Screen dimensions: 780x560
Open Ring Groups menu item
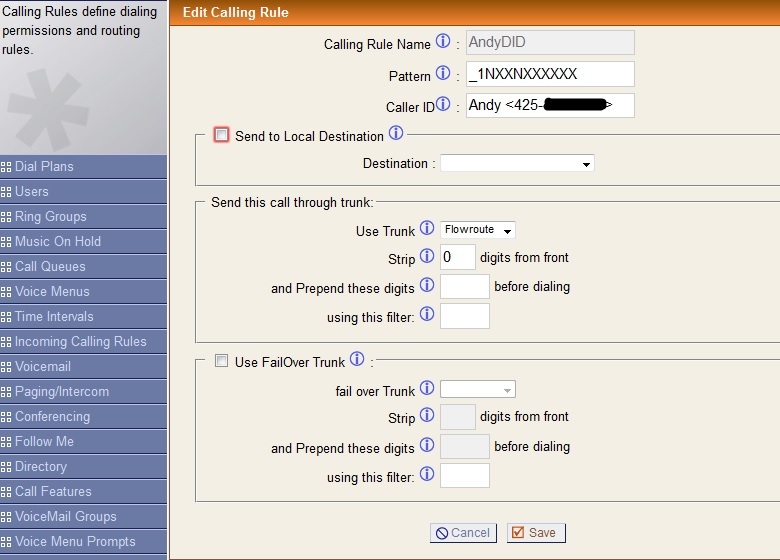click(84, 216)
